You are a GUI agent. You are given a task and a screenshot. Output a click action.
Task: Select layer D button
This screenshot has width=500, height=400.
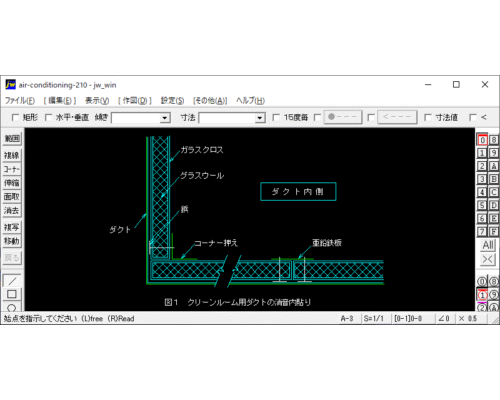point(494,205)
